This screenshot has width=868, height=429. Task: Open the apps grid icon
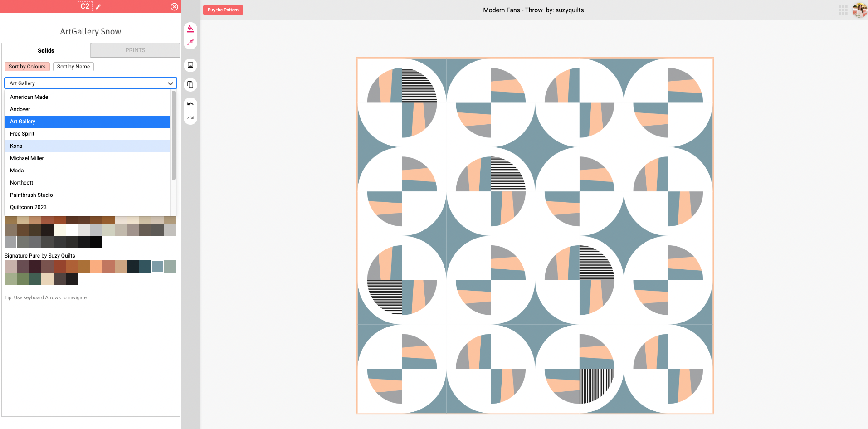point(843,10)
